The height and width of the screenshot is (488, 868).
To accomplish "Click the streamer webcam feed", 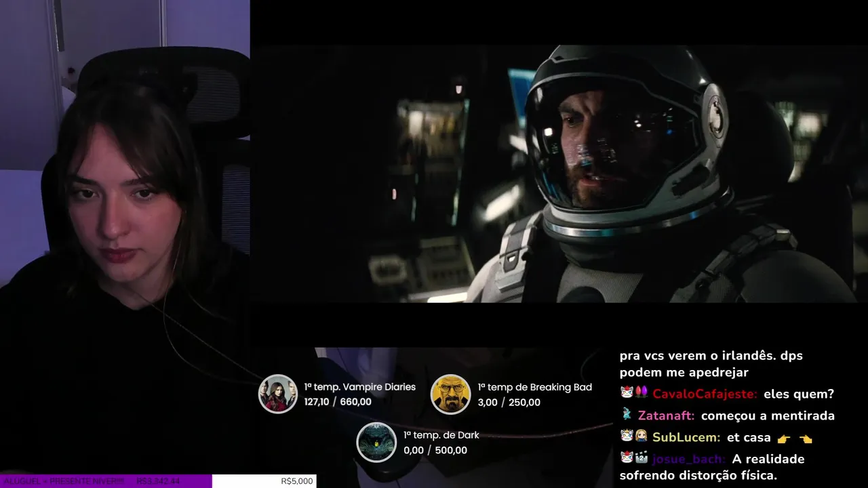I will tap(125, 237).
